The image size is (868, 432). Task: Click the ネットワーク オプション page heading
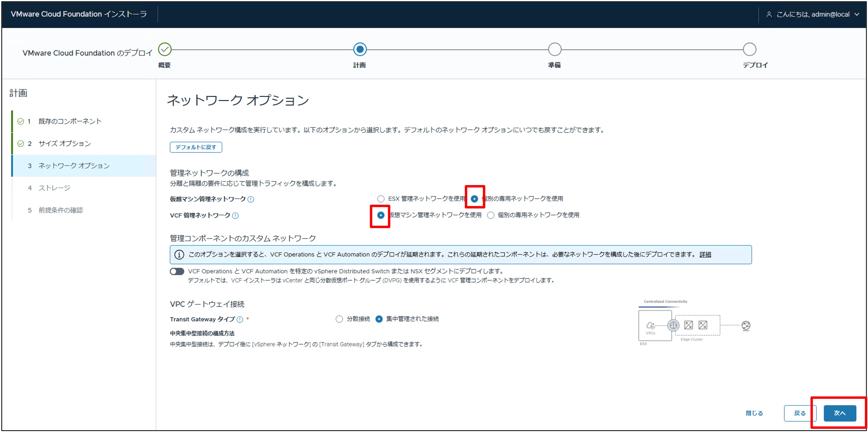[238, 100]
